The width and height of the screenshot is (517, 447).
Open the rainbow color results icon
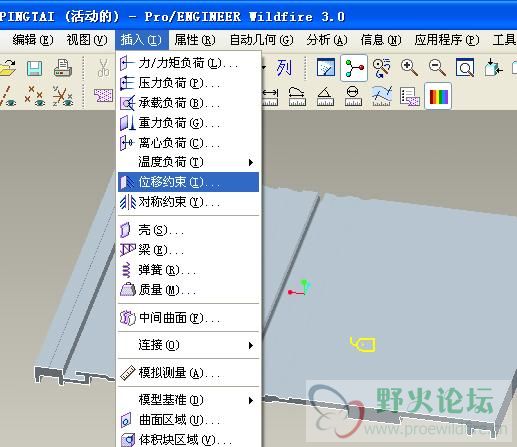(x=438, y=97)
